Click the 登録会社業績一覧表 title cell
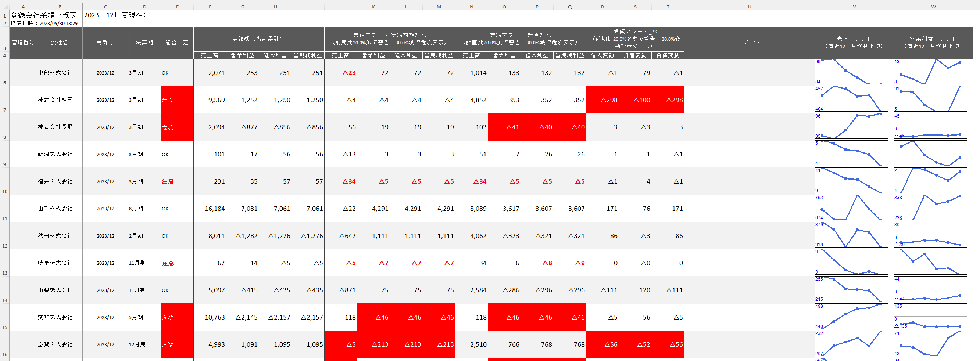 tap(78, 15)
